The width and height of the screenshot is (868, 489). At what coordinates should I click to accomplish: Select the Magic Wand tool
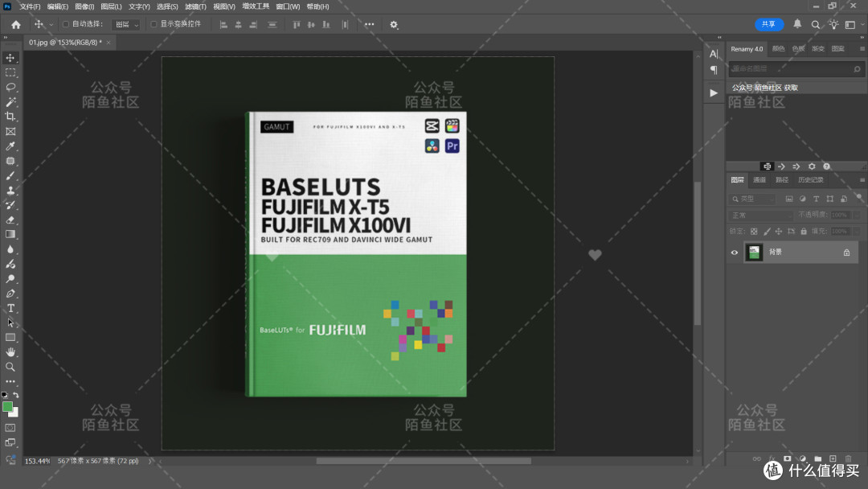[x=10, y=102]
